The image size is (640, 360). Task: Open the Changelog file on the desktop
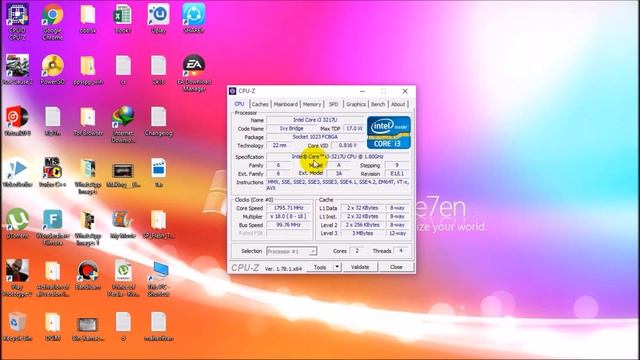(158, 121)
